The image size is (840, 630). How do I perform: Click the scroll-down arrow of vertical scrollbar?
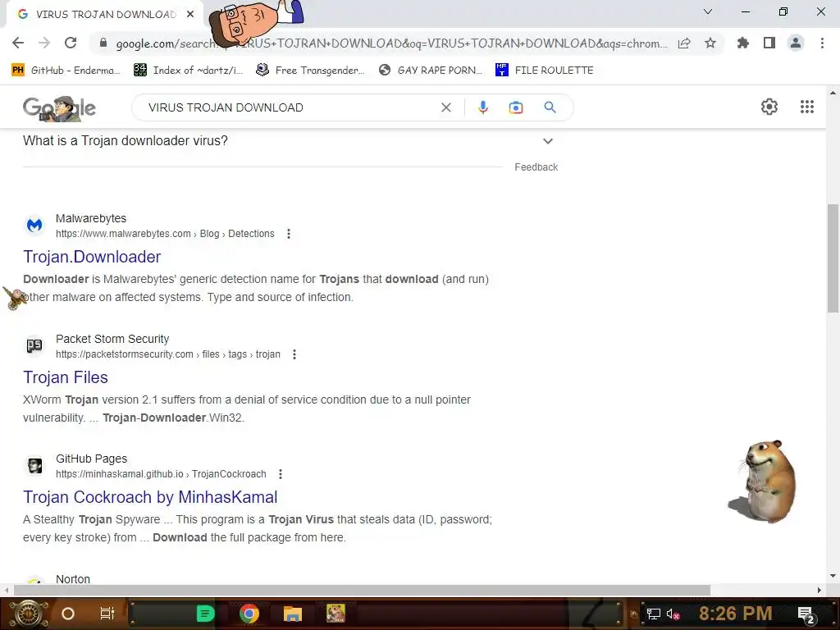click(x=833, y=576)
